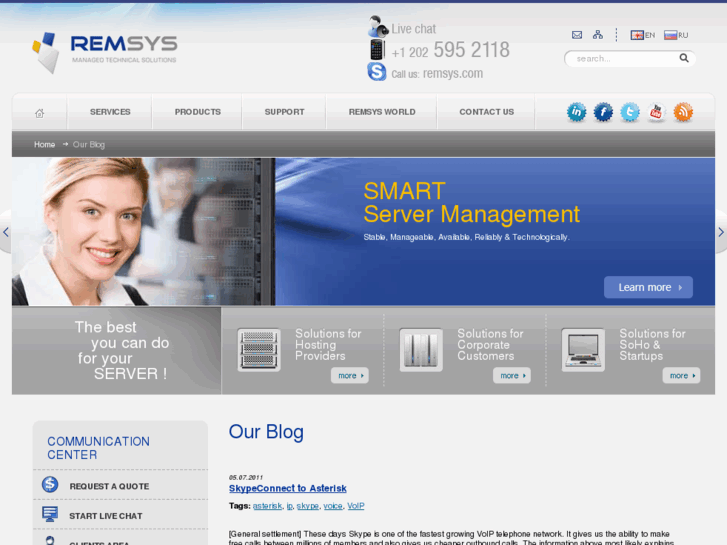Open the Products menu
Viewport: 727px width, 545px height.
pyautogui.click(x=198, y=112)
